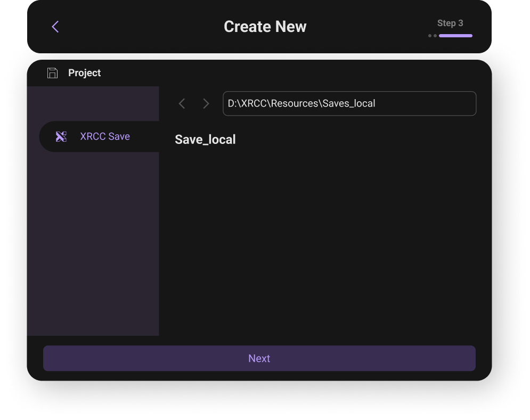This screenshot has height=420, width=530.
Task: Click the Saves_local segment in the path
Action: 349,103
